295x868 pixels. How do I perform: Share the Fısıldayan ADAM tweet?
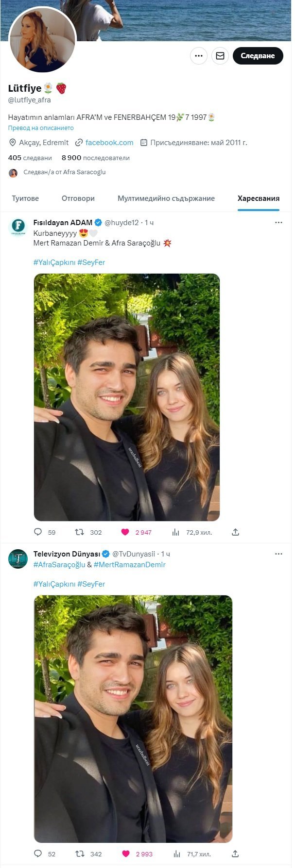pos(235,532)
